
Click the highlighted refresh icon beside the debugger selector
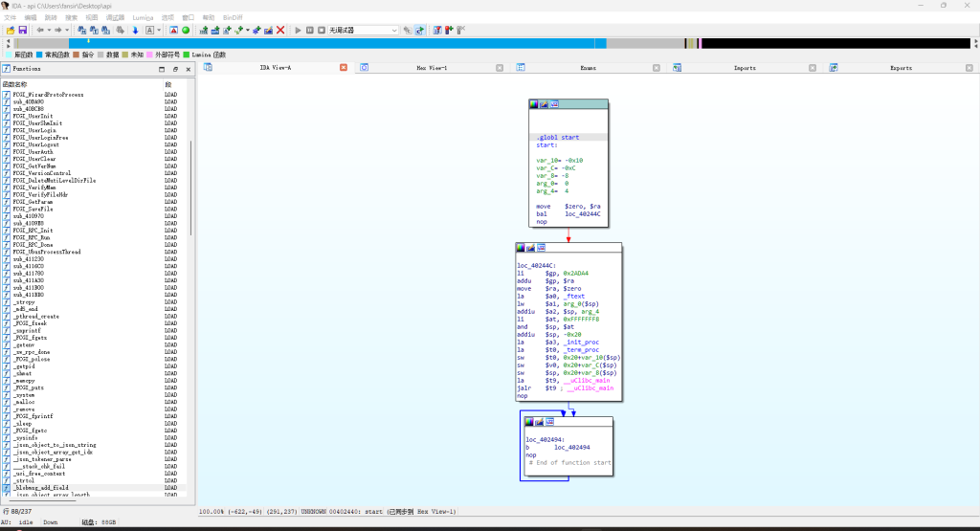(420, 30)
